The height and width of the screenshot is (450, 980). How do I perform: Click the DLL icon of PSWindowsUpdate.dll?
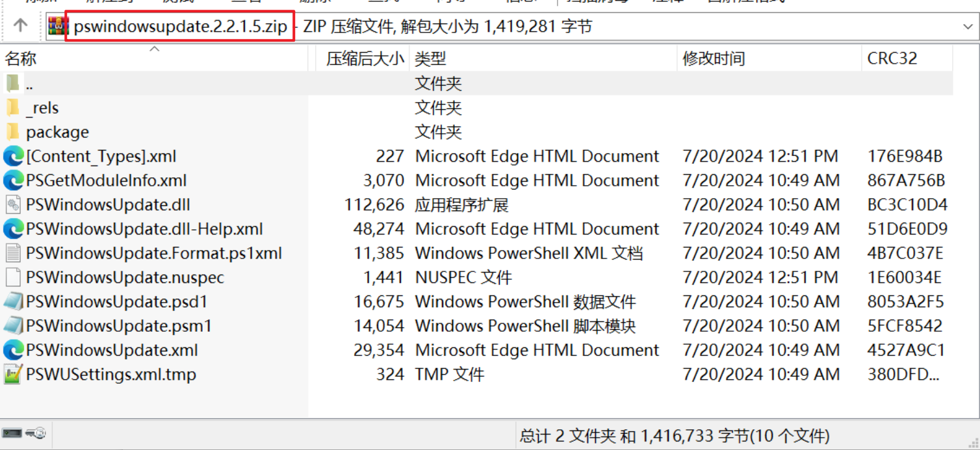pos(13,205)
